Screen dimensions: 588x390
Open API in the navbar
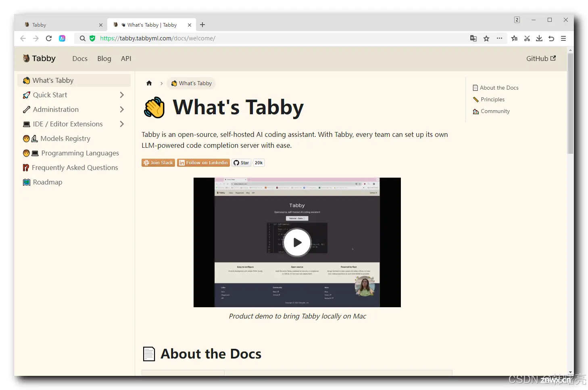click(126, 59)
